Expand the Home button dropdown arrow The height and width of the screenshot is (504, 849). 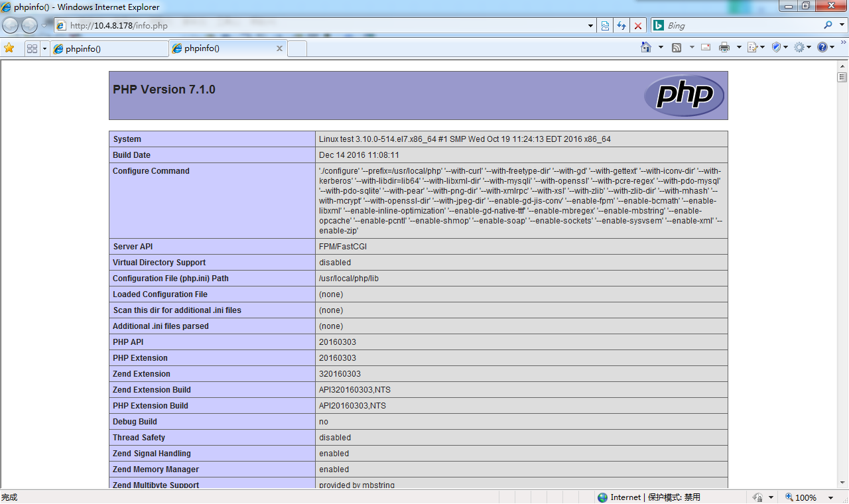point(661,47)
